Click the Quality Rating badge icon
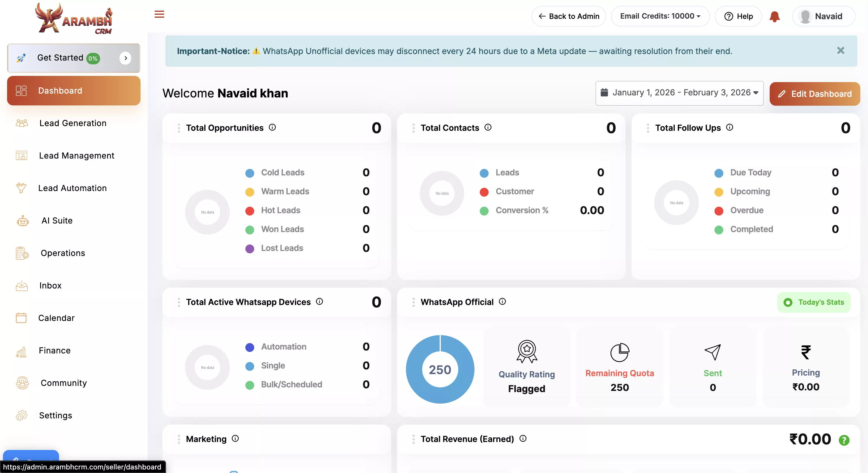 pos(527,351)
